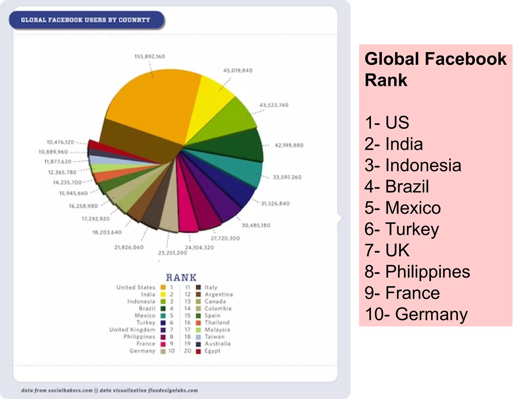Click the Global Facebook Rank heading

pos(436,69)
